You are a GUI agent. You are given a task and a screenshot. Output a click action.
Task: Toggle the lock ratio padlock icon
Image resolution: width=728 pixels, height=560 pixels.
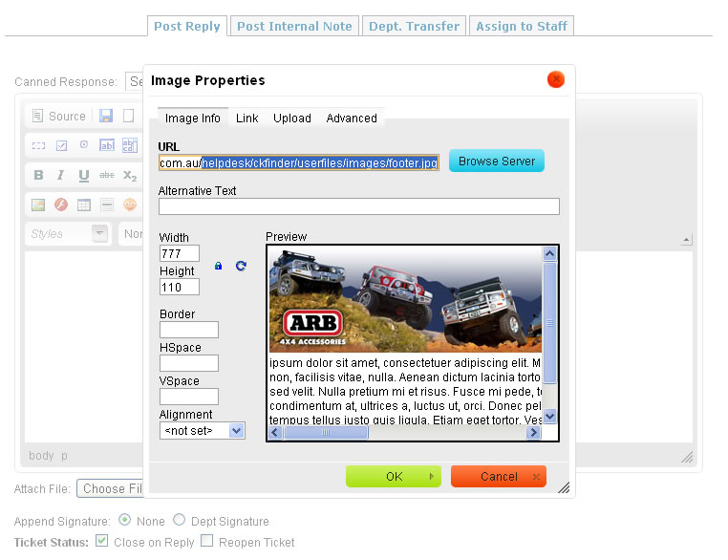(218, 266)
